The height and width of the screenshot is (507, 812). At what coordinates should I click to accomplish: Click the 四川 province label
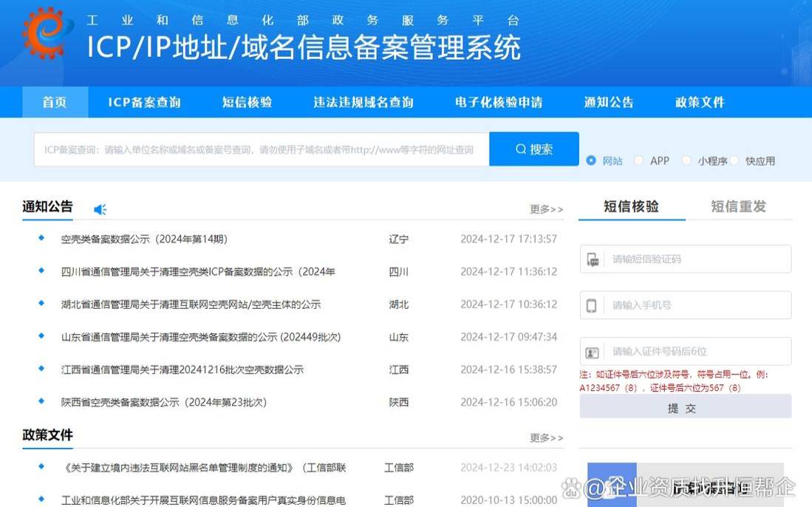[399, 272]
